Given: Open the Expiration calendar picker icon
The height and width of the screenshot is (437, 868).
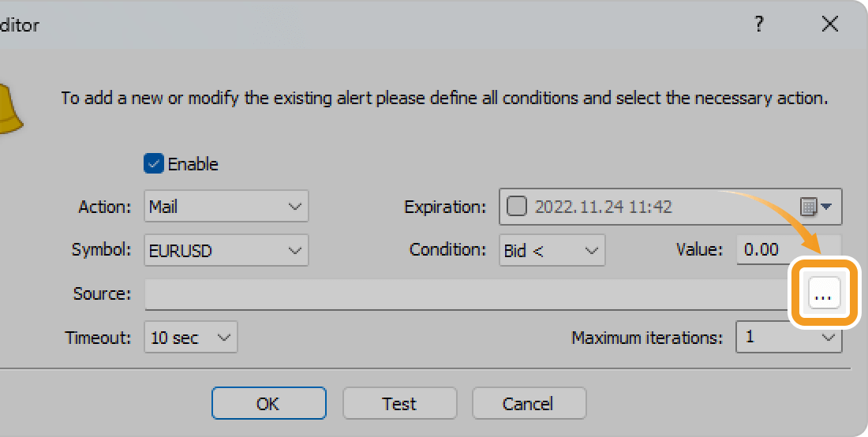Looking at the screenshot, I should 816,207.
